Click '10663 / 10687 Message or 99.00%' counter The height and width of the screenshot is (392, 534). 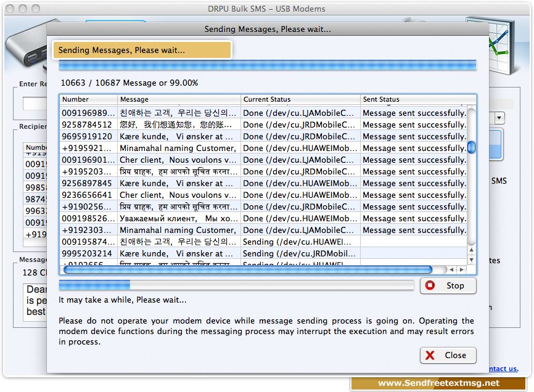point(129,83)
